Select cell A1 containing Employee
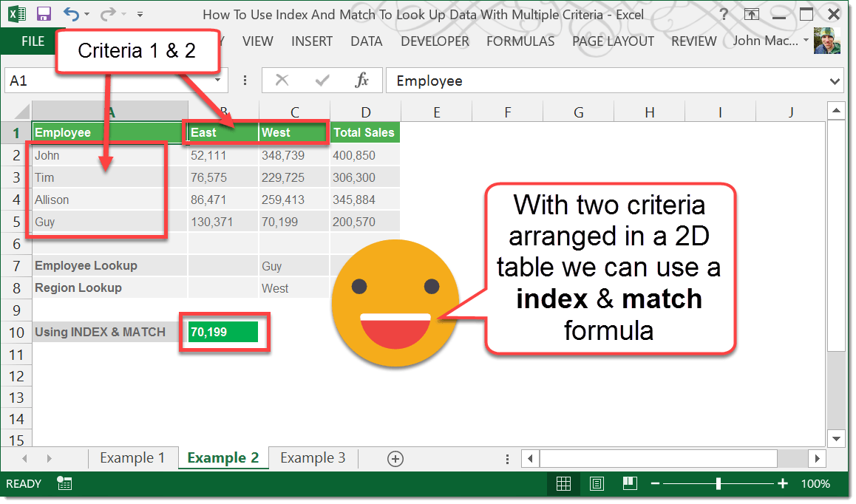 tap(74, 132)
